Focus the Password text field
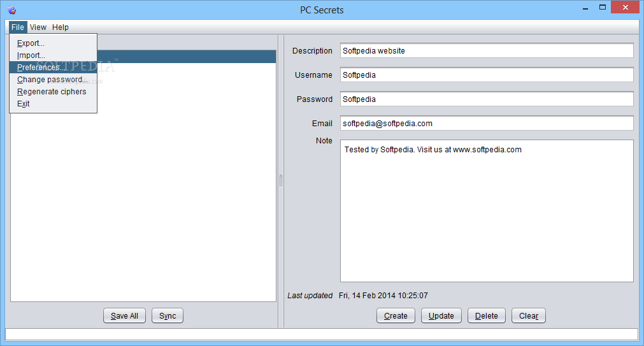 pos(487,99)
